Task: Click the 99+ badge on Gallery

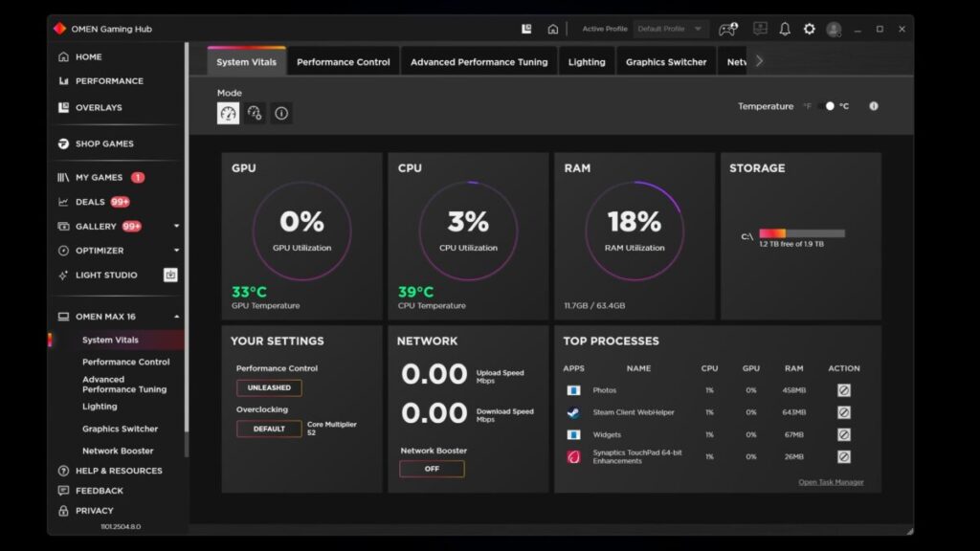Action: (x=131, y=226)
